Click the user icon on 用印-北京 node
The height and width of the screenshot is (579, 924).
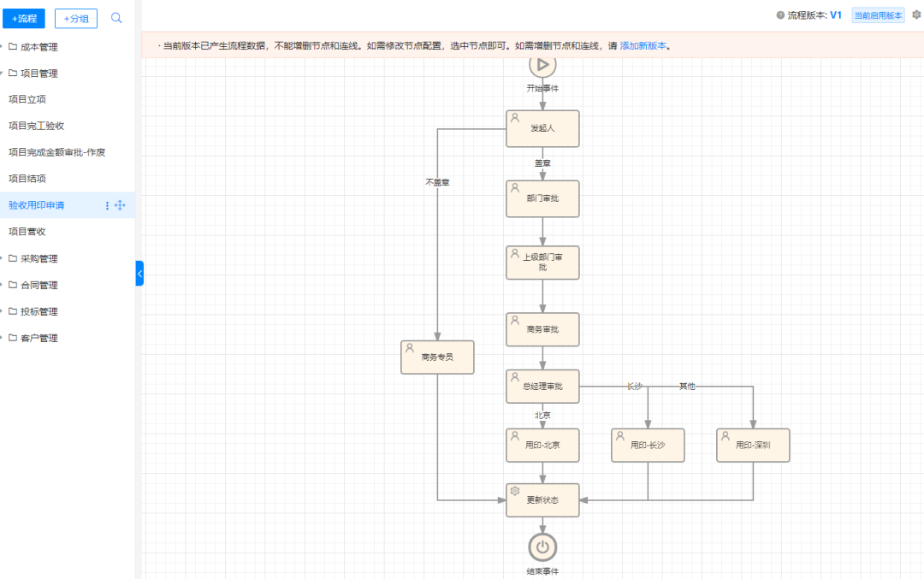coord(515,436)
